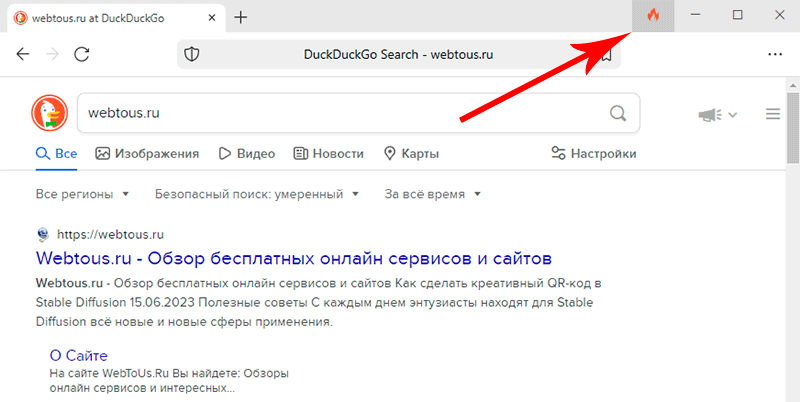
Task: Click the https://webtous.ru result URL
Action: coord(110,235)
